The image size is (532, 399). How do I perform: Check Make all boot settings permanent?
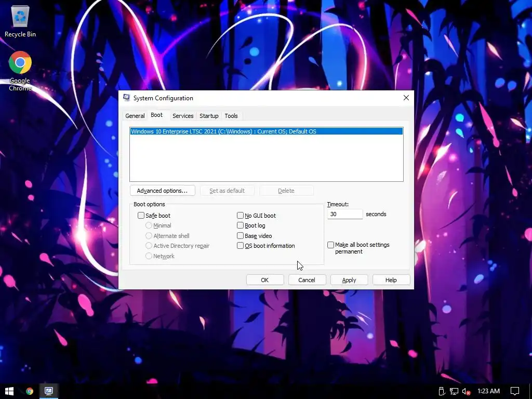[330, 245]
